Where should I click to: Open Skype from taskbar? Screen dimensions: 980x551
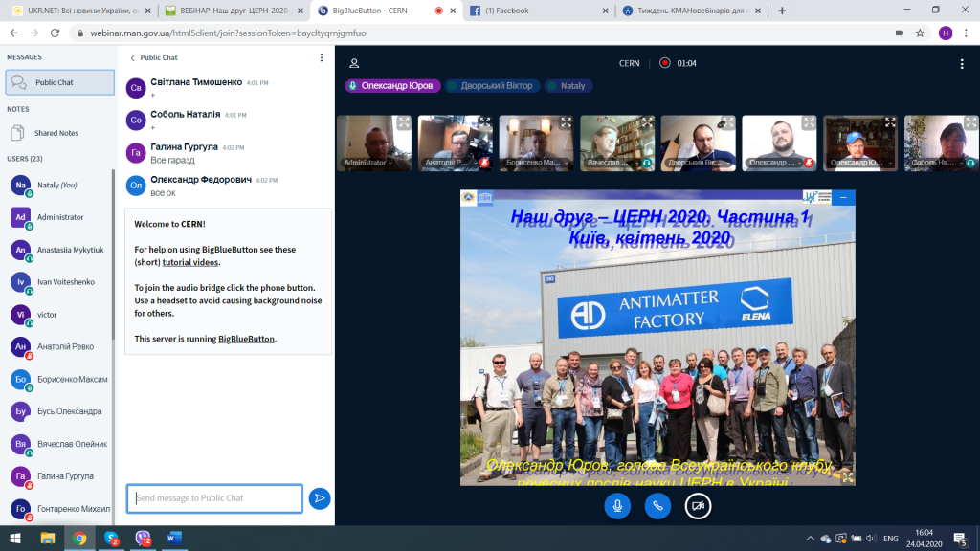(111, 538)
